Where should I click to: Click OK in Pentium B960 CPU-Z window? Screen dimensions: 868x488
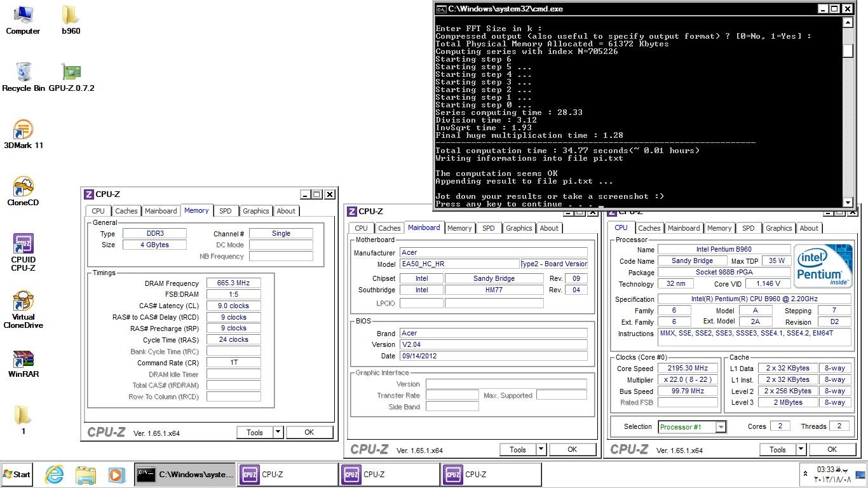[832, 449]
